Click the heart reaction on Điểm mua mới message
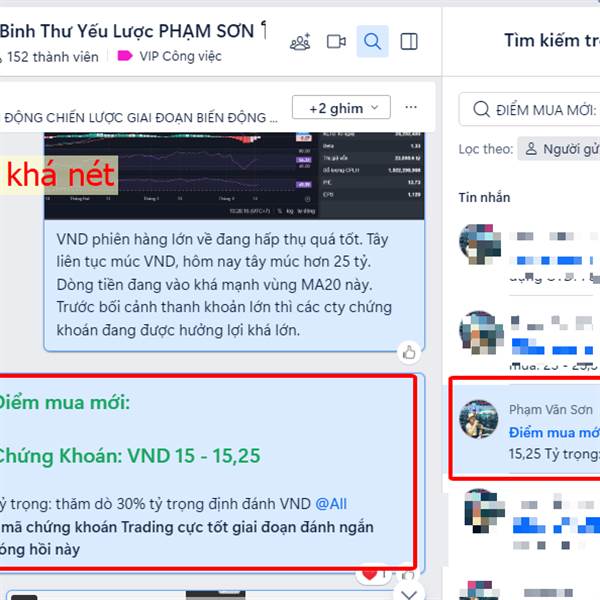The height and width of the screenshot is (600, 600). 370,575
